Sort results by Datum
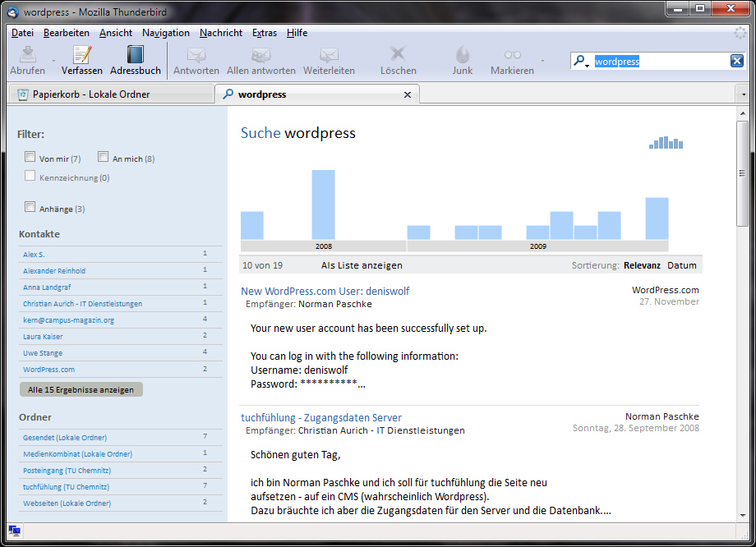This screenshot has width=756, height=547. [x=682, y=265]
